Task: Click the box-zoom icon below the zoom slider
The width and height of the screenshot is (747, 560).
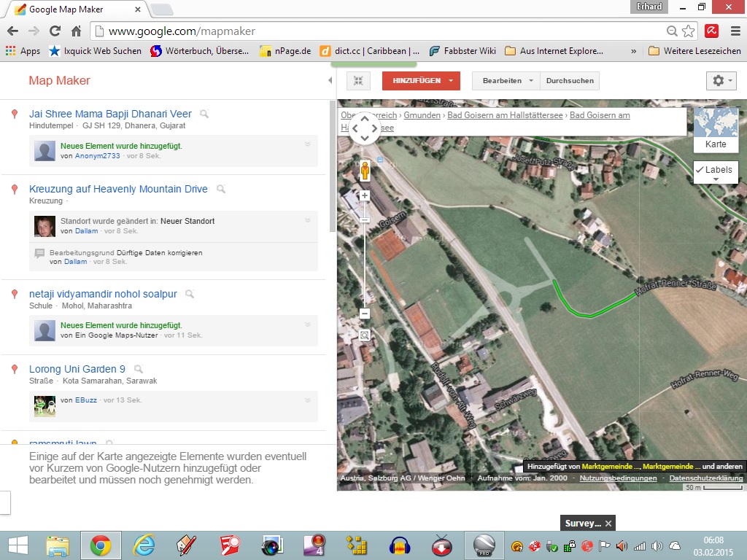Action: coord(365,335)
